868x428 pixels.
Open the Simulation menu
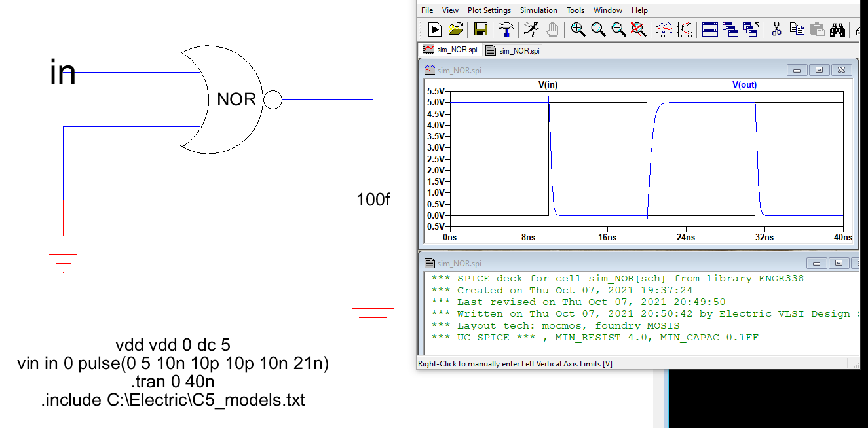[x=538, y=10]
